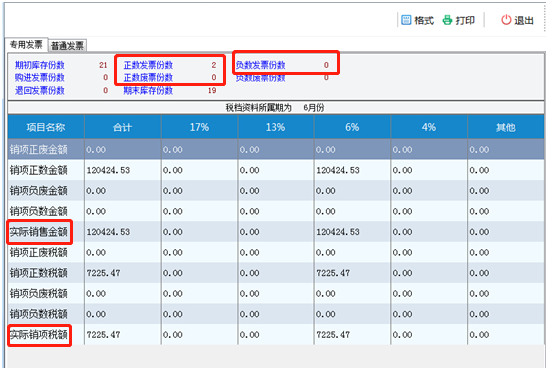The image size is (548, 370).
Task: Click the 合计 column header
Action: 123,127
